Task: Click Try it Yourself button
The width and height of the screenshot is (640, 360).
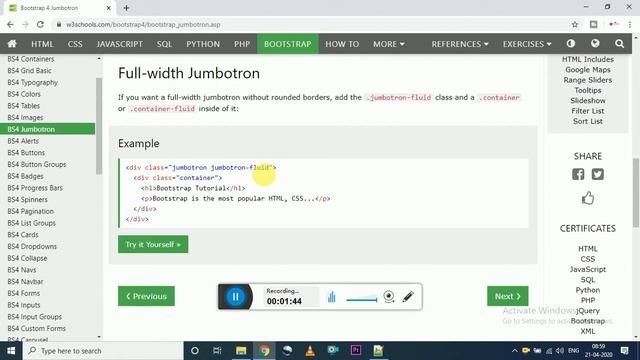Action: pos(153,244)
